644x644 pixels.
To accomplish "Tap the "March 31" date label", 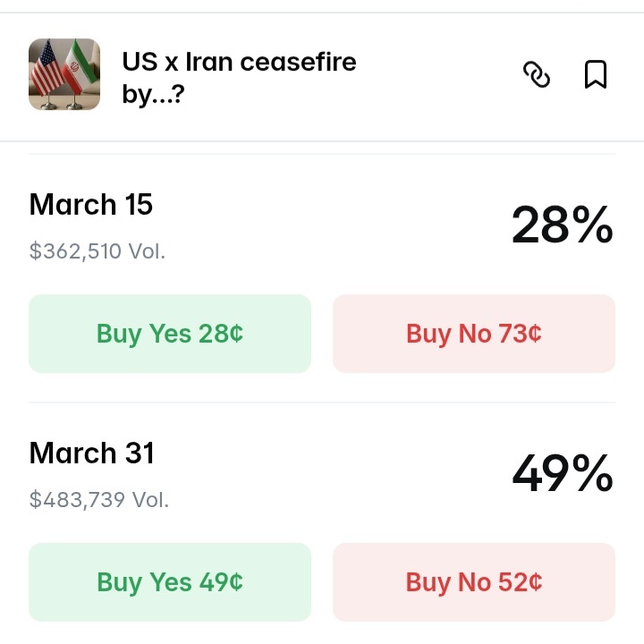I will (x=91, y=453).
